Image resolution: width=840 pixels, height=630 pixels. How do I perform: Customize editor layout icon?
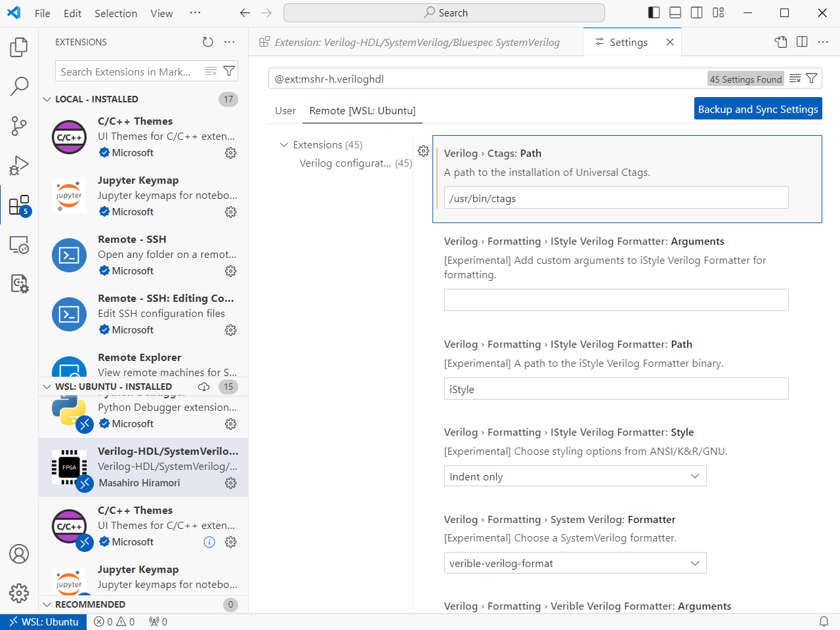point(719,13)
